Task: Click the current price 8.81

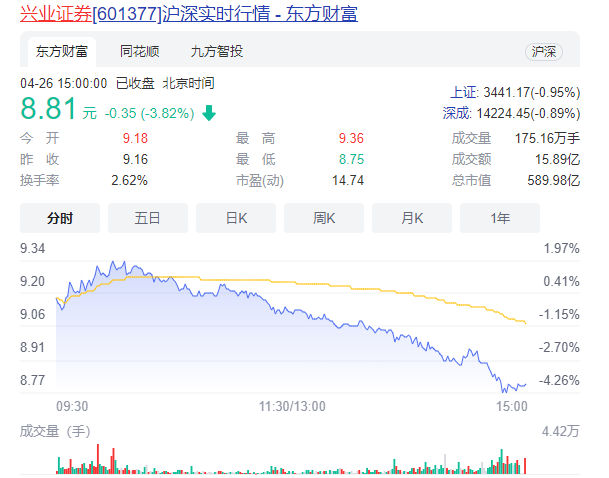Action: pyautogui.click(x=49, y=109)
